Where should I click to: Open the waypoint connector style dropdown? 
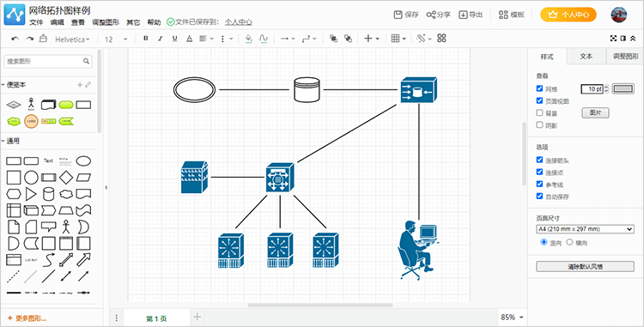309,39
